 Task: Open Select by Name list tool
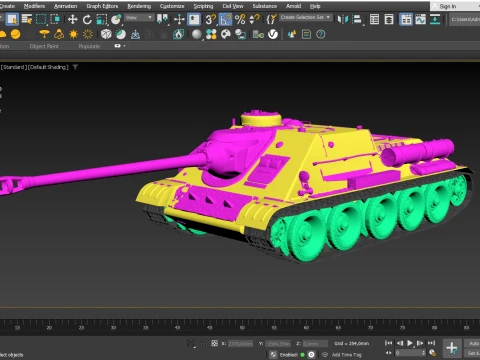27,19
